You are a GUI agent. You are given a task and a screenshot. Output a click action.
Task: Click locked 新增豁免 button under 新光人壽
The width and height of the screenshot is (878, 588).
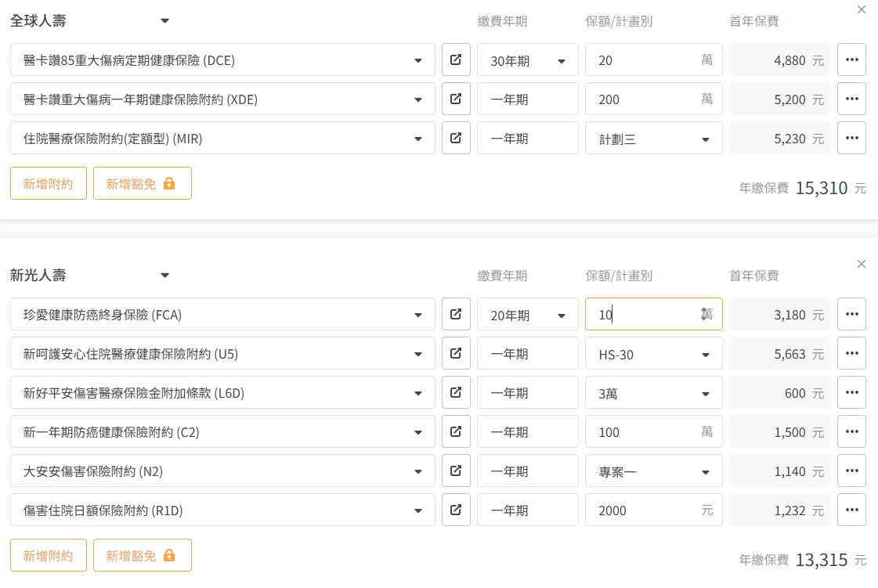point(142,555)
